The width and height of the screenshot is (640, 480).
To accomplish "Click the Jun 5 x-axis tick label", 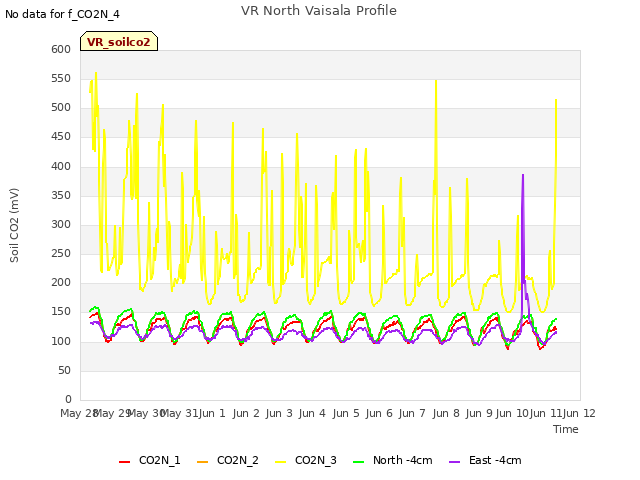I will pyautogui.click(x=346, y=413).
